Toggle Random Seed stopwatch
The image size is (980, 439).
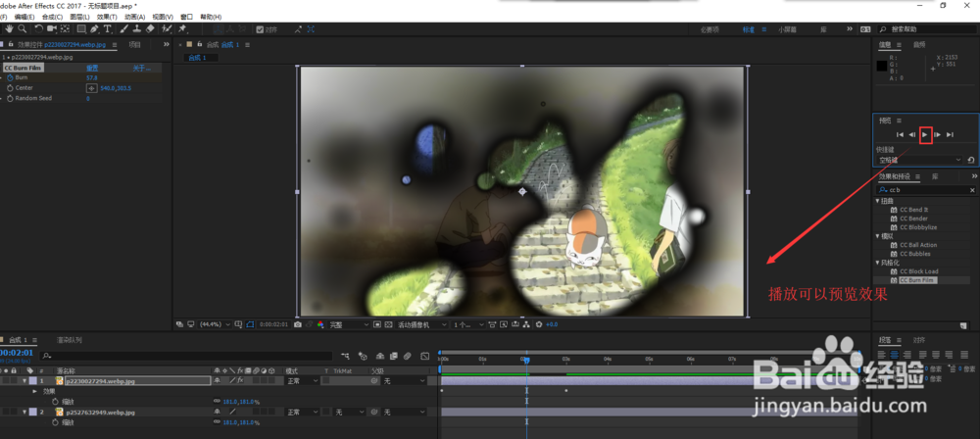tap(10, 99)
